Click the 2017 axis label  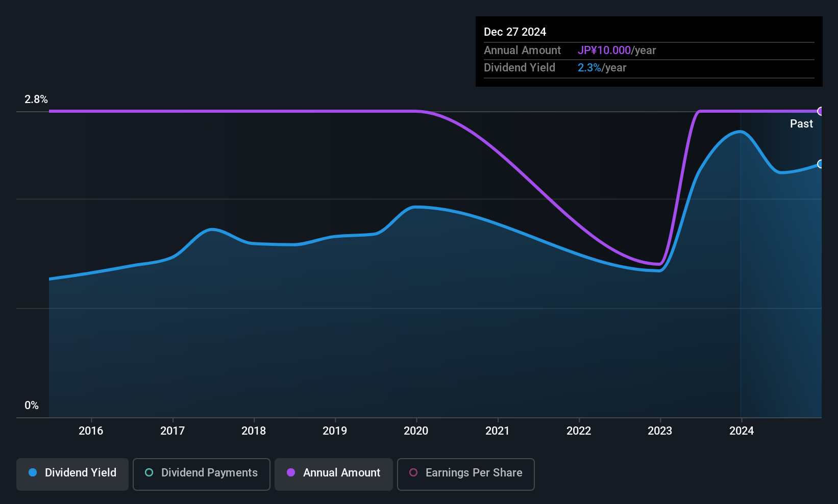point(172,431)
